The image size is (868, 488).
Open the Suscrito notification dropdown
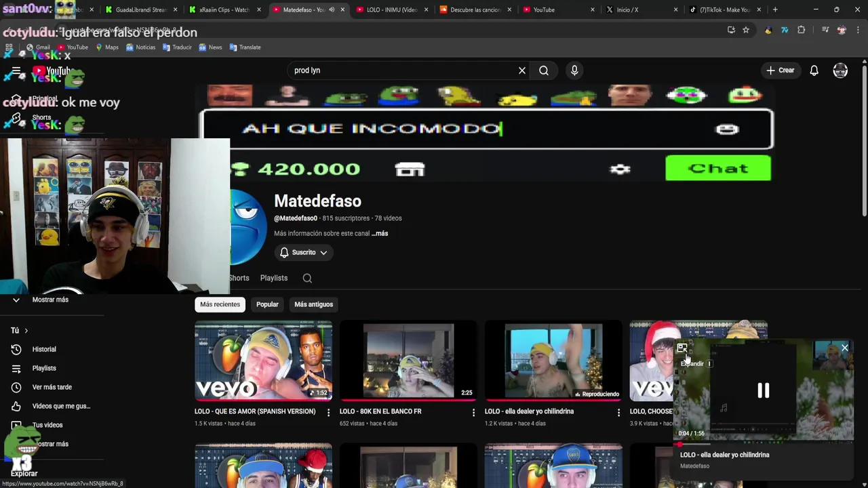click(x=303, y=252)
